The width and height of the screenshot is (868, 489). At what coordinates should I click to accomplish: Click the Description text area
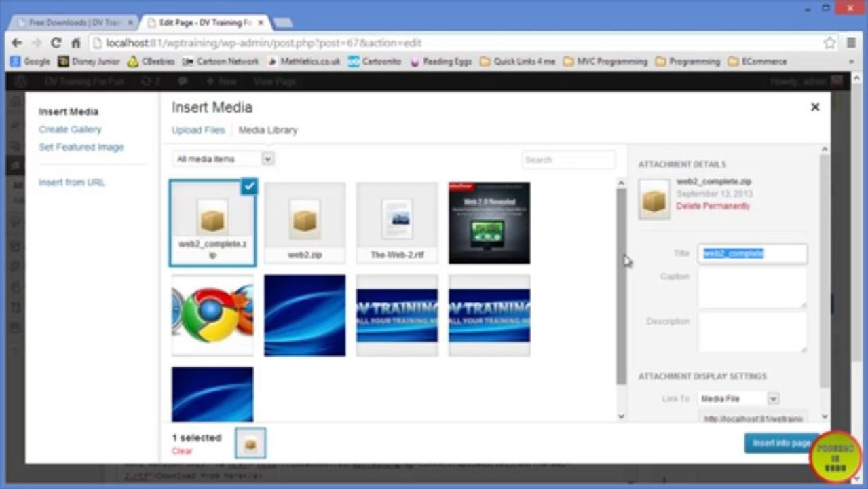coord(753,332)
